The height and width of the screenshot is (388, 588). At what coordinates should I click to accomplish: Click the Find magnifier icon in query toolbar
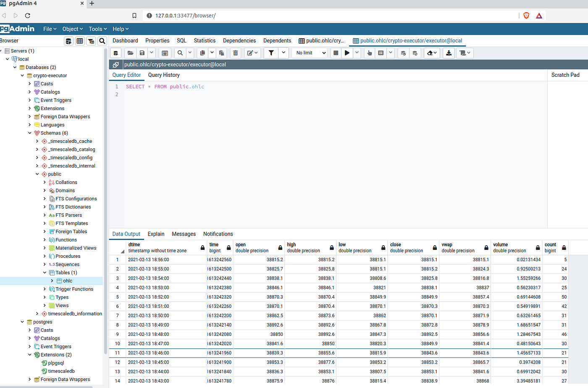coord(180,53)
